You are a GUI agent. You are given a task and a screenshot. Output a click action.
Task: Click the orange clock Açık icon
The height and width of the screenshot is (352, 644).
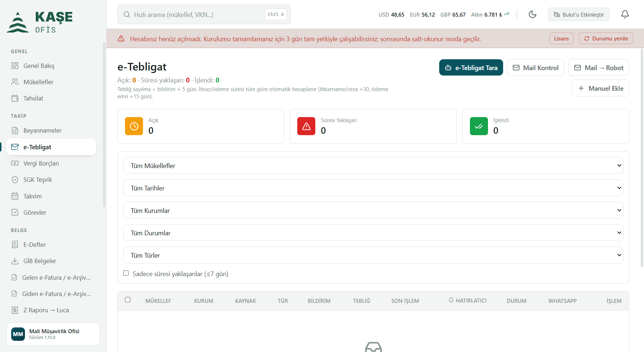[134, 126]
